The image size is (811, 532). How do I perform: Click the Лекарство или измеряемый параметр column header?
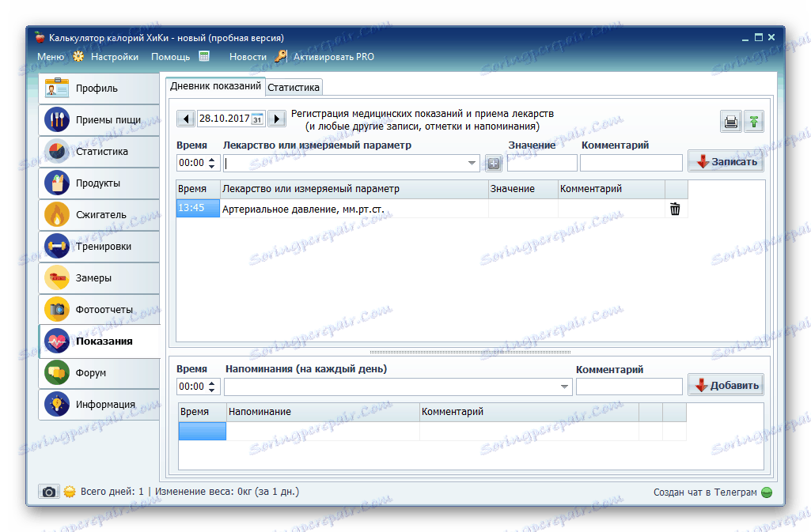[354, 189]
